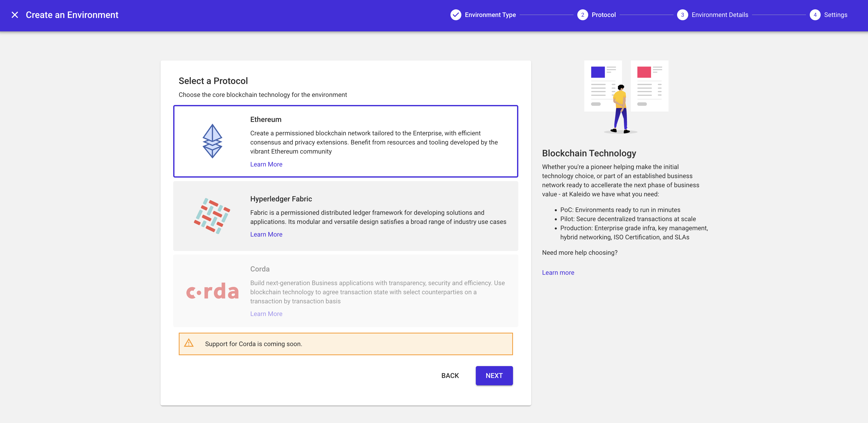Click the Blockchain Technology illustration
This screenshot has height=423, width=868.
[626, 97]
